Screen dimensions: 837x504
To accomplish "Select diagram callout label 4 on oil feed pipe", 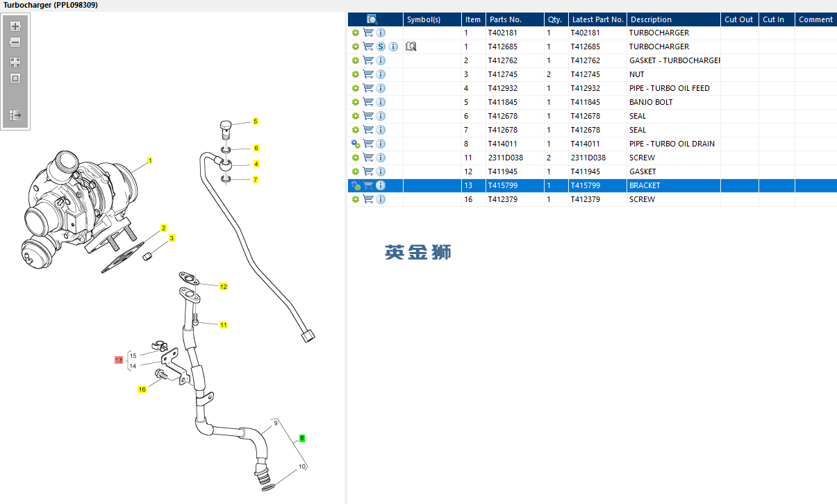I will [x=256, y=164].
